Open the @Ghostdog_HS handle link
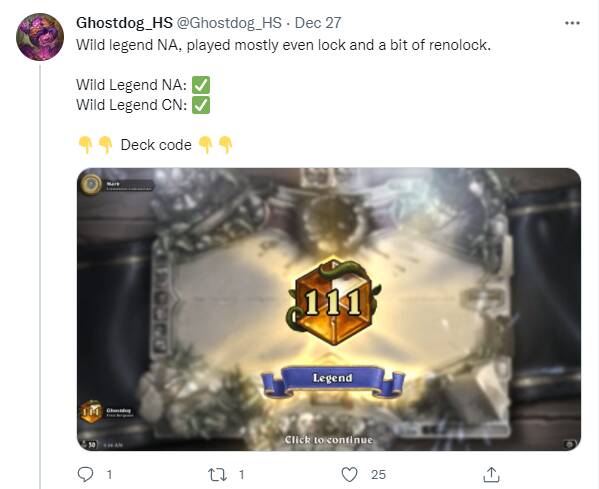Image resolution: width=599 pixels, height=489 pixels. [228, 23]
